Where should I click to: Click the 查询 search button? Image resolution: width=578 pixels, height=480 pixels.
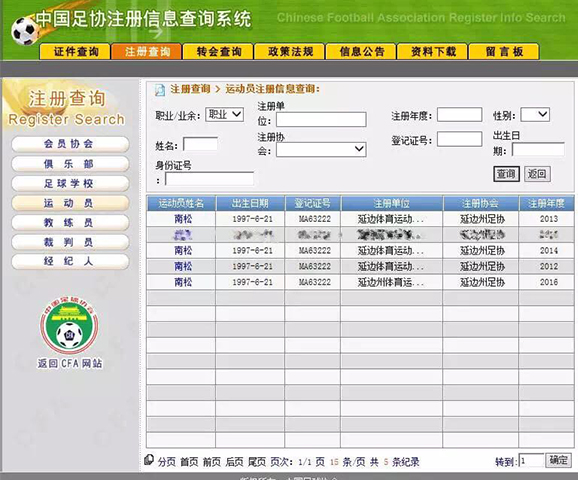point(506,174)
